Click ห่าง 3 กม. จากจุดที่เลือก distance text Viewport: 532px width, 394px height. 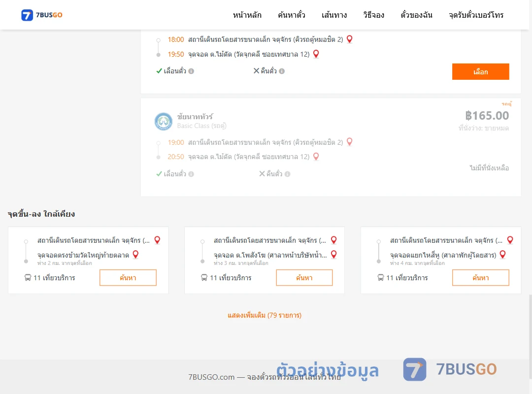pos(241,263)
